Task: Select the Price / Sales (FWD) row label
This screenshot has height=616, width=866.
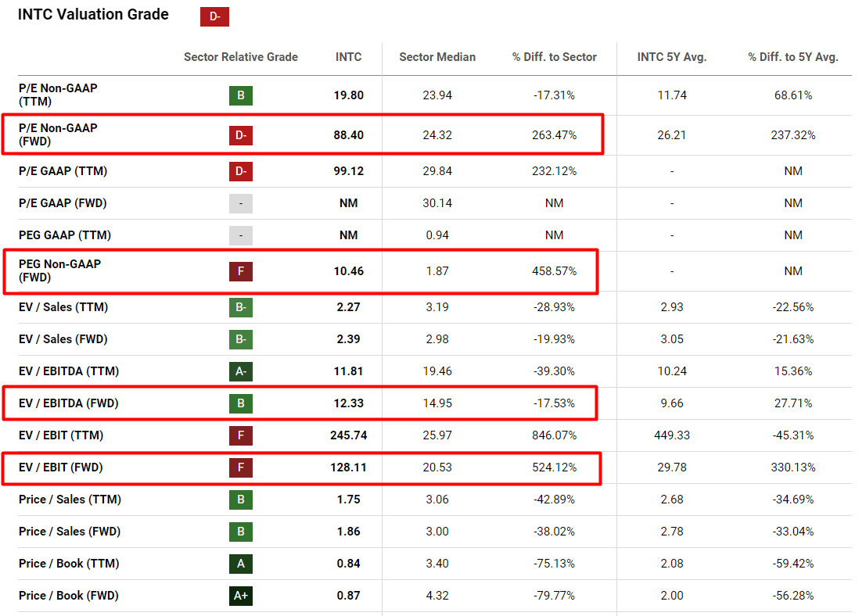Action: click(70, 531)
